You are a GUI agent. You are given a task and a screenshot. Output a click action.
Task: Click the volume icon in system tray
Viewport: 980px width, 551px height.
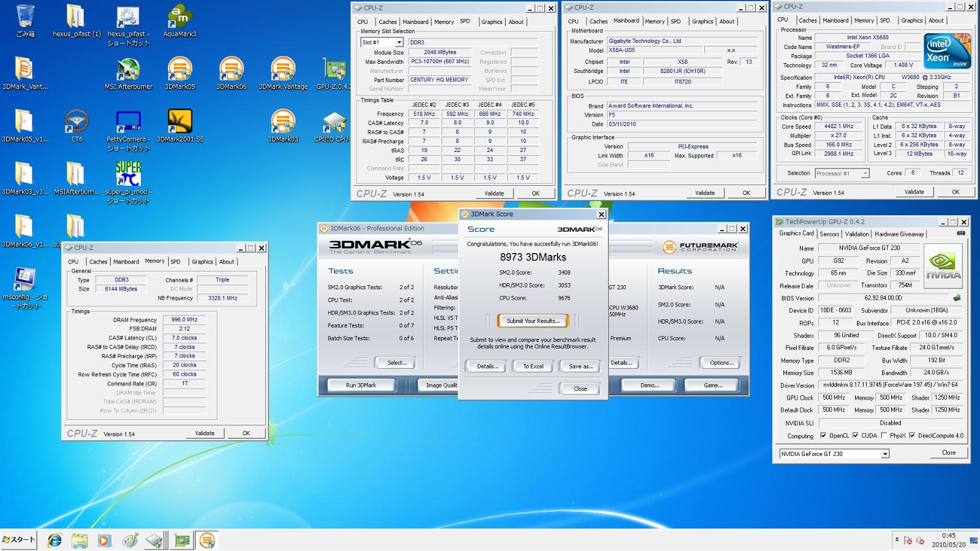coord(921,541)
